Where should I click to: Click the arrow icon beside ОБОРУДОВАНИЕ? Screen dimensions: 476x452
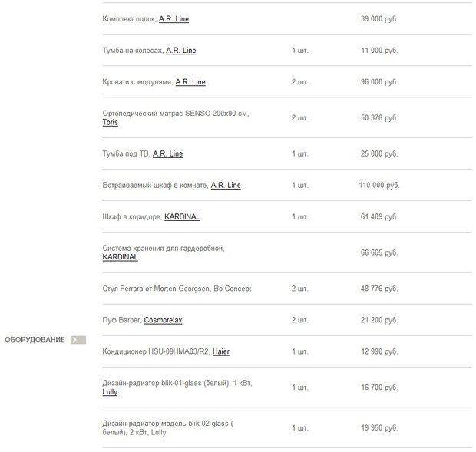(x=78, y=340)
